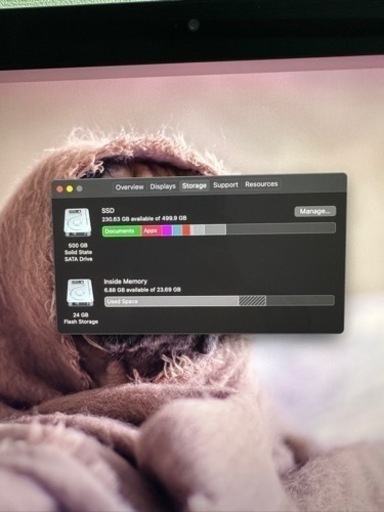This screenshot has width=384, height=512.
Task: Click the SSD volume name
Action: click(x=108, y=211)
